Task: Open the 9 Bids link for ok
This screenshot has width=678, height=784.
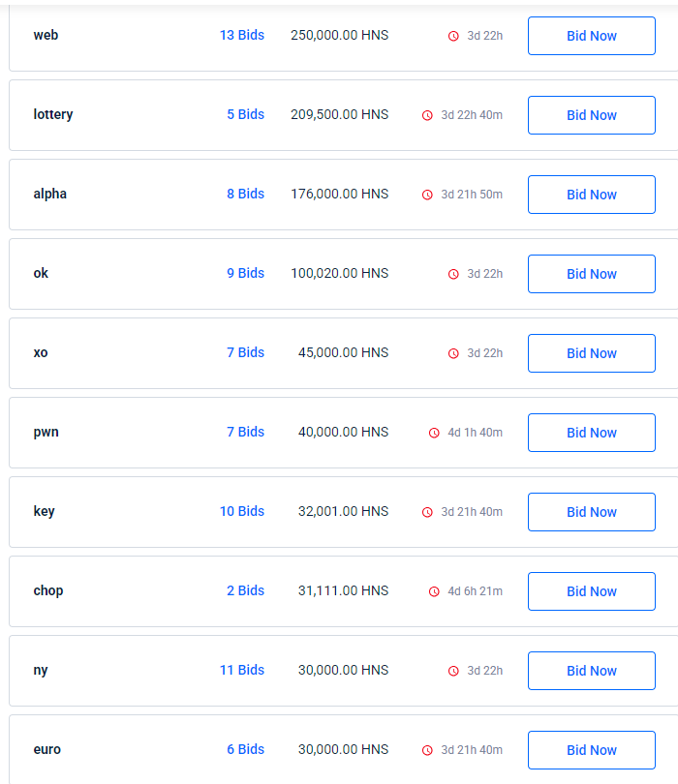Action: [x=245, y=273]
